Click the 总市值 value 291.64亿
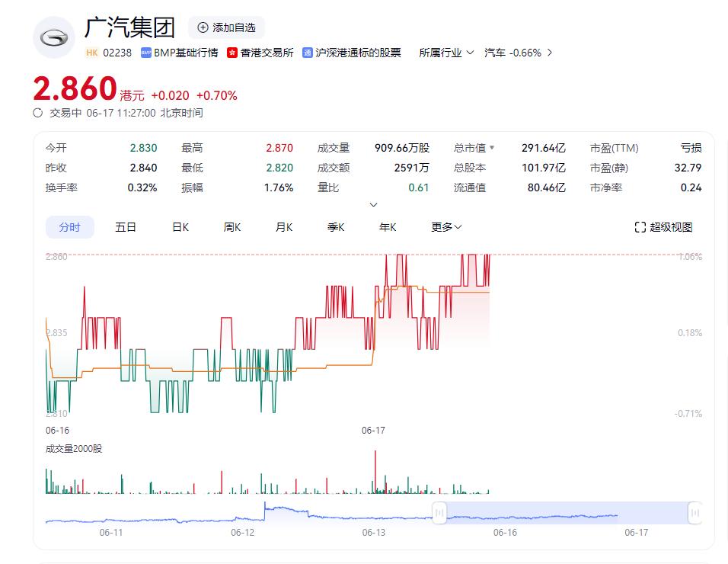The height and width of the screenshot is (564, 728). pos(544,148)
